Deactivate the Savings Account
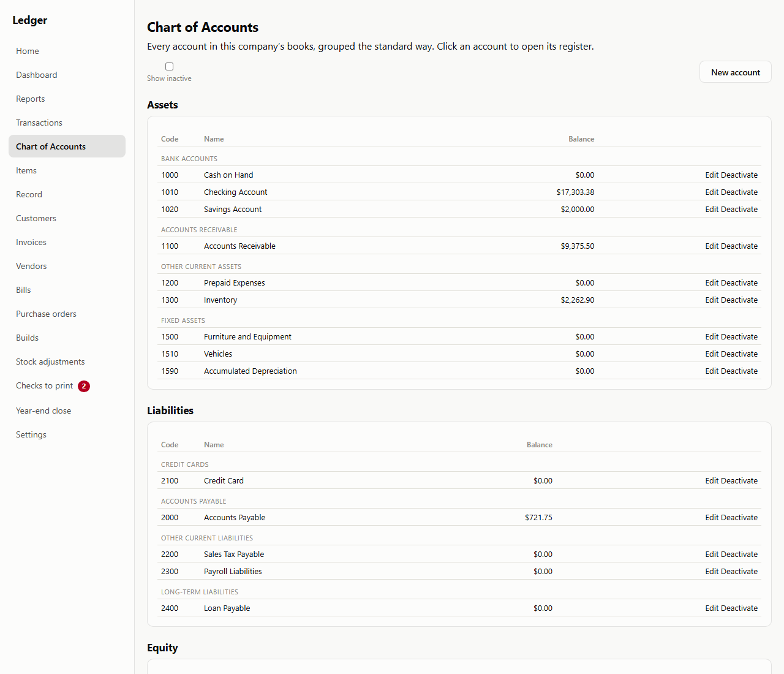Screen dimensions: 784x674 [739, 209]
